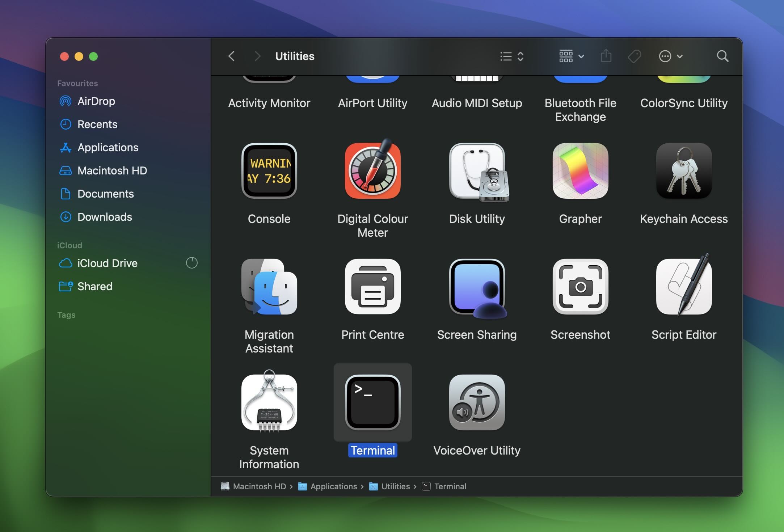Click the Tags section header
Viewport: 784px width, 532px height.
click(66, 315)
